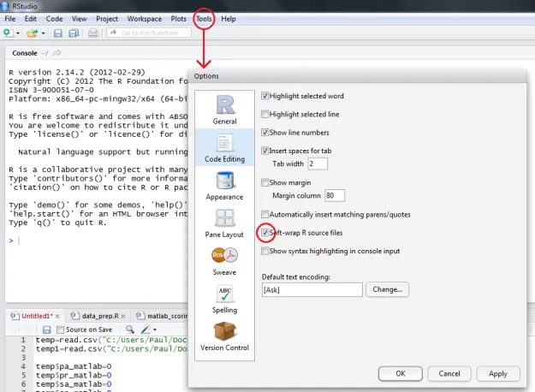
Task: Click the Default text encoding field
Action: tap(312, 289)
